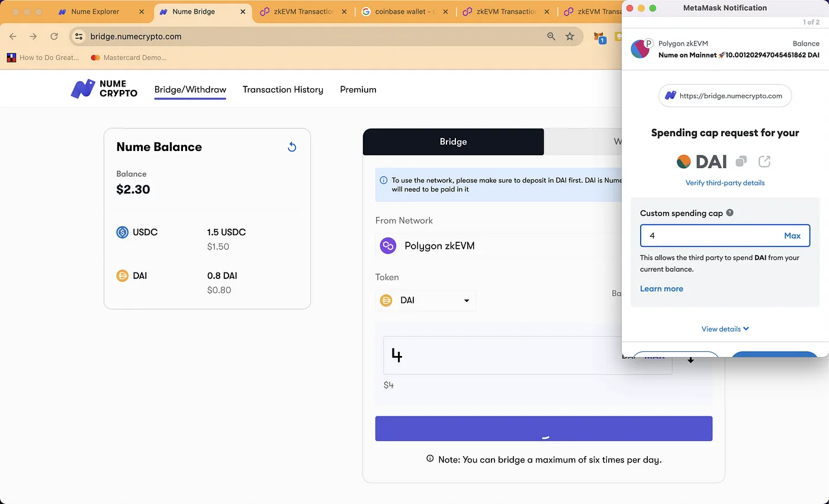The width and height of the screenshot is (829, 504).
Task: Copy DAI contract address icon in MetaMask
Action: 741,161
